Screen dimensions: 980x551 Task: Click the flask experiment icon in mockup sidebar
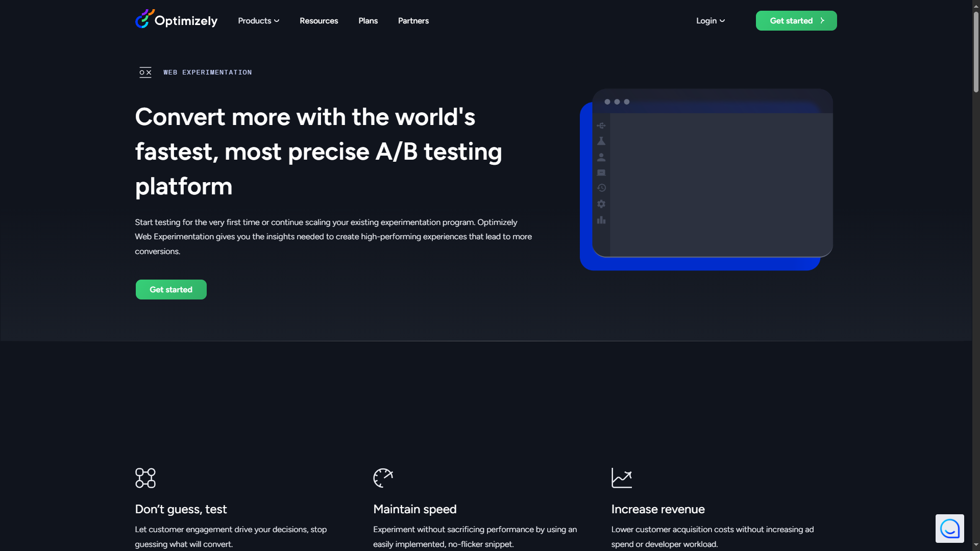pos(601,141)
